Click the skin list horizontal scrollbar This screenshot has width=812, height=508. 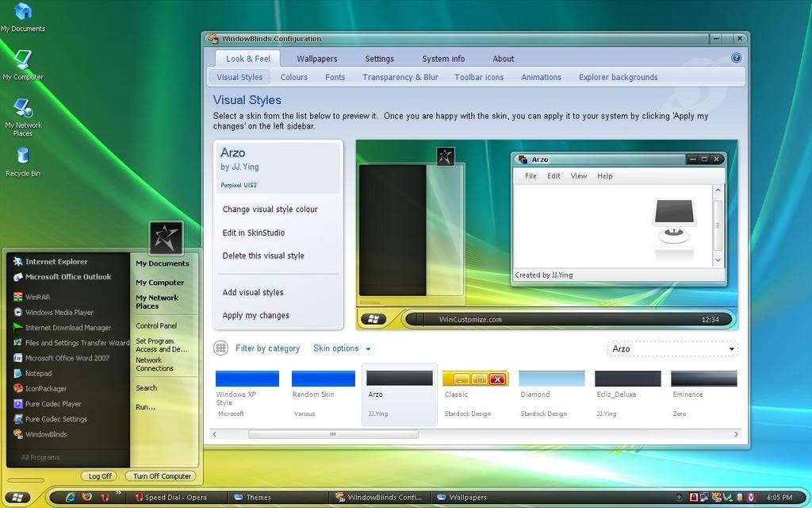pos(333,434)
